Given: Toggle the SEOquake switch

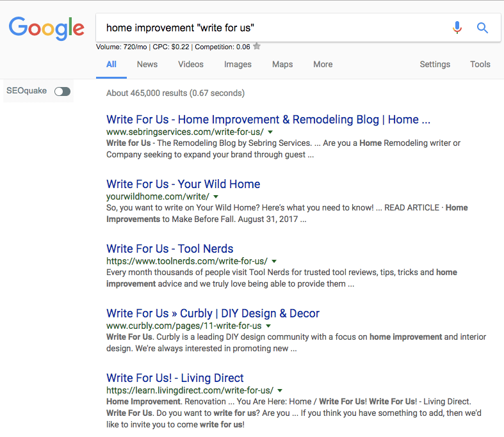Looking at the screenshot, I should click(x=62, y=91).
